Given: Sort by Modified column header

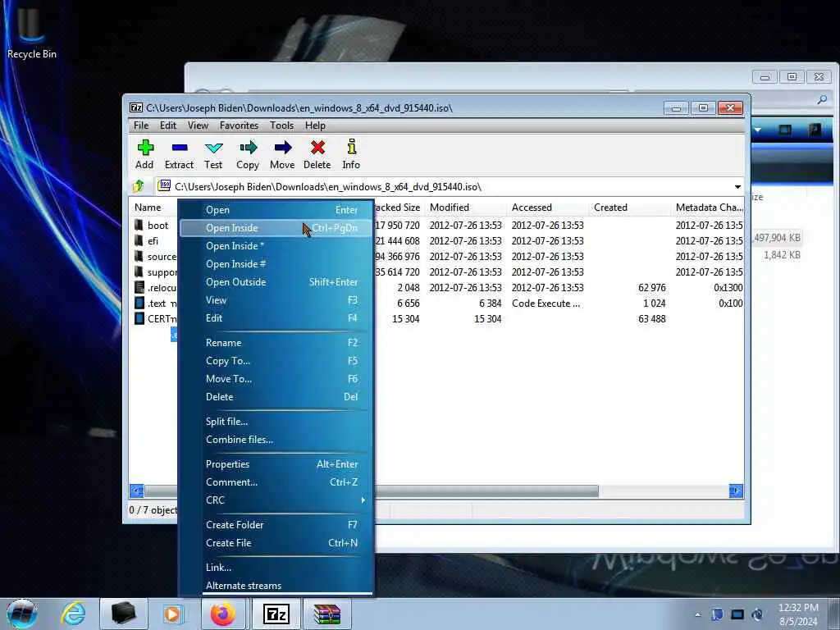Looking at the screenshot, I should click(466, 208).
